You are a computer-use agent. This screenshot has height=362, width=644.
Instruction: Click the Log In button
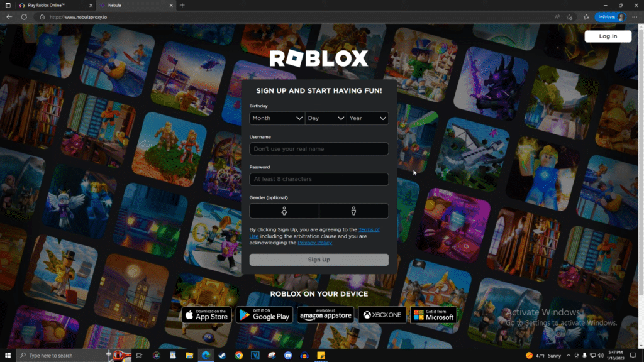tap(608, 36)
